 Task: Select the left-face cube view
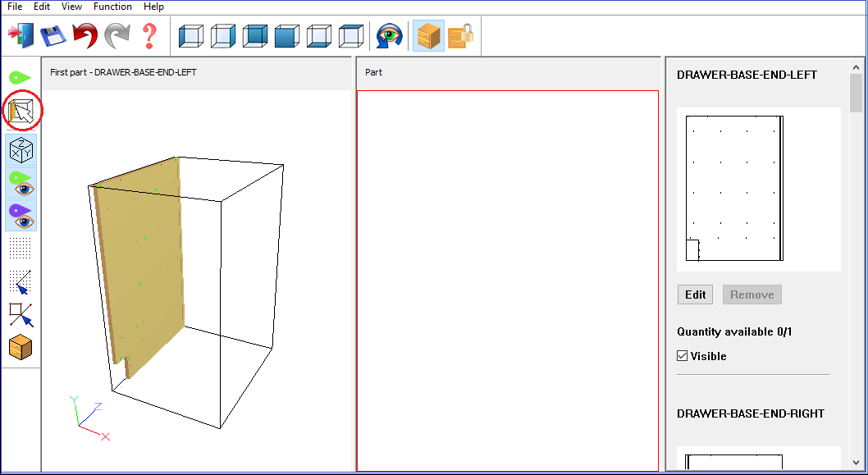(191, 37)
